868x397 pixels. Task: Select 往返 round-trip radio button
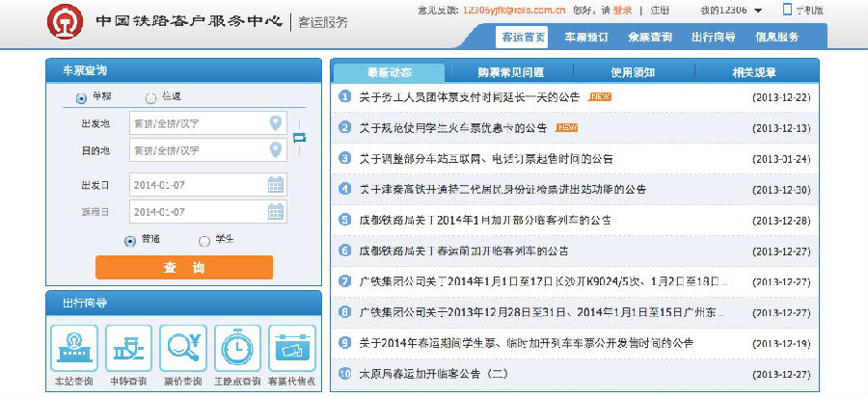(x=150, y=98)
